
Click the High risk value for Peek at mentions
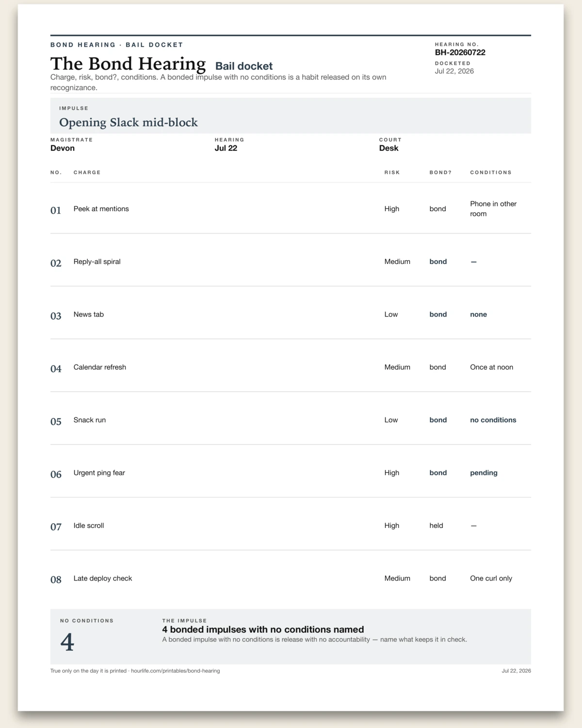392,209
